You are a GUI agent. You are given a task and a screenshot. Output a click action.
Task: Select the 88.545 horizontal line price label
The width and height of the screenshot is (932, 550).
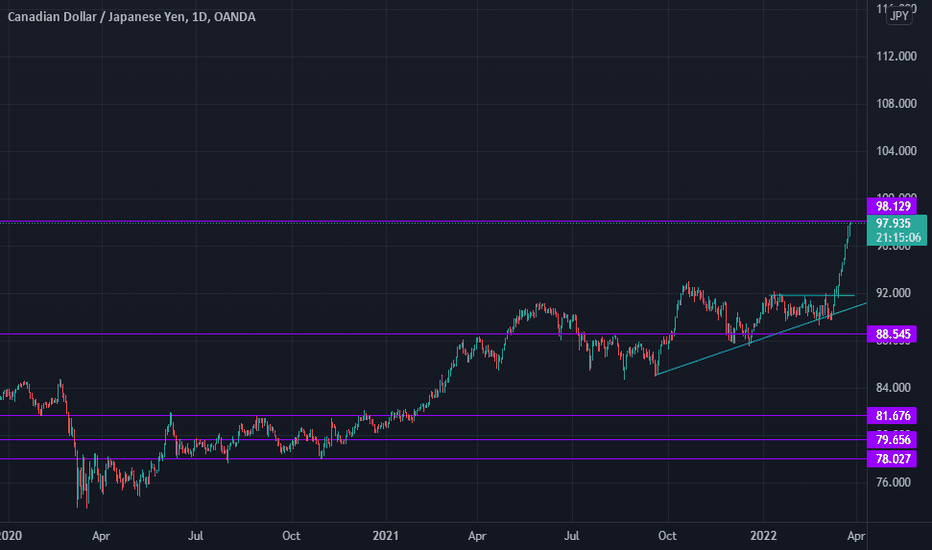click(x=892, y=334)
